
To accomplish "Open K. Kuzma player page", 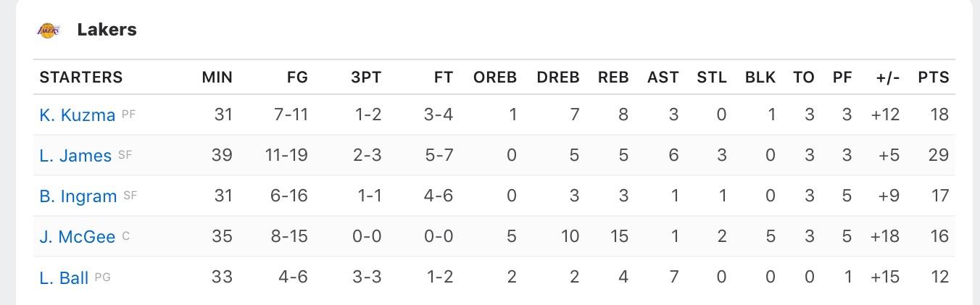I will [77, 114].
